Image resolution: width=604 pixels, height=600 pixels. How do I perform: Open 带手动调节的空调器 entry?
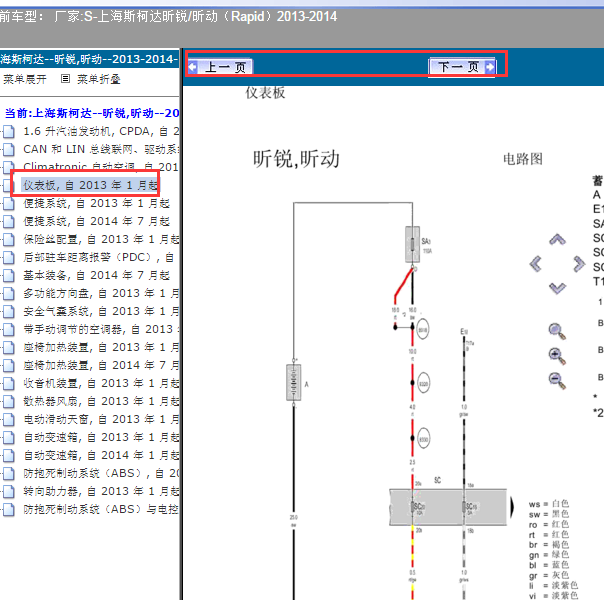tap(101, 329)
